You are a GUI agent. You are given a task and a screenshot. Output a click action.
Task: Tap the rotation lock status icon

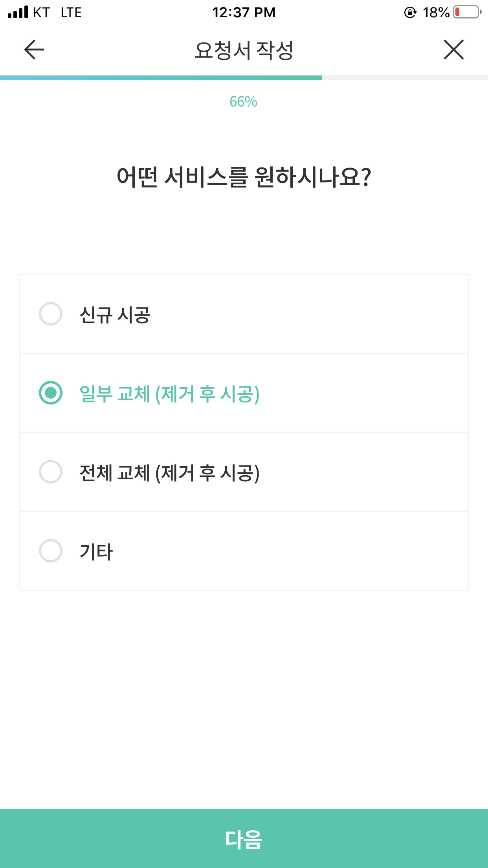click(410, 13)
